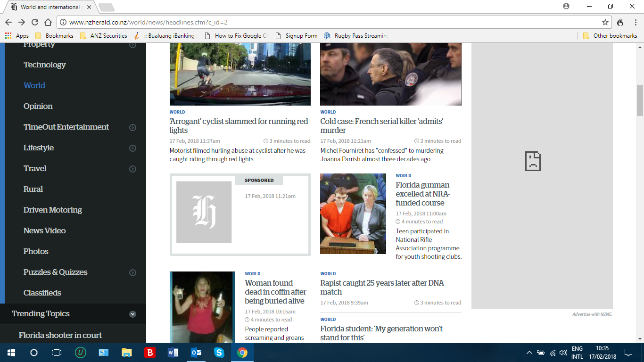Open ANZ Securities bookmark
This screenshot has height=362, width=644.
(104, 36)
